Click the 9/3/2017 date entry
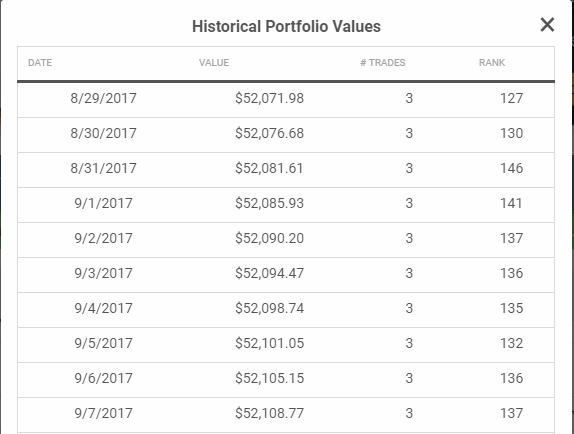The width and height of the screenshot is (574, 434). coord(103,273)
